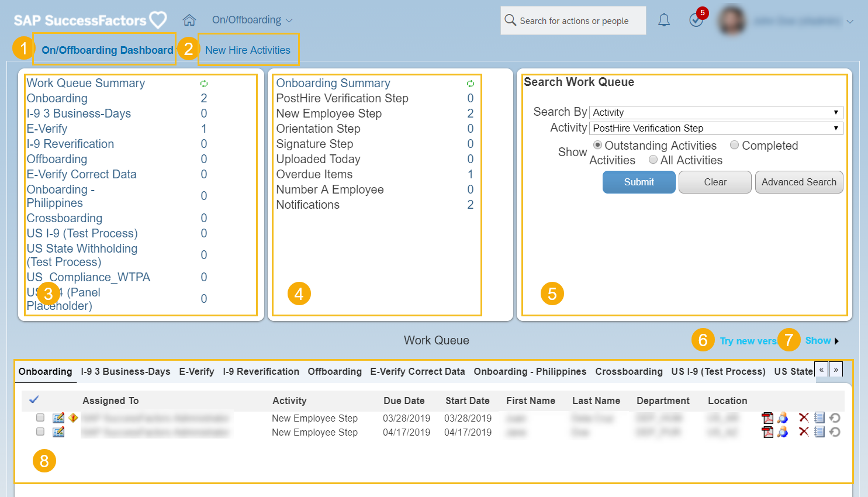Open the notifications bell
The width and height of the screenshot is (868, 497).
click(x=664, y=20)
